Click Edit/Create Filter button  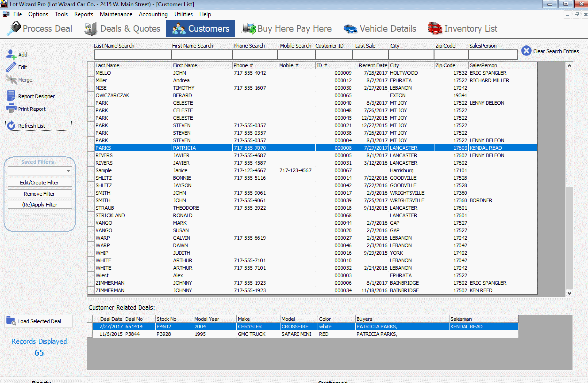(x=39, y=183)
